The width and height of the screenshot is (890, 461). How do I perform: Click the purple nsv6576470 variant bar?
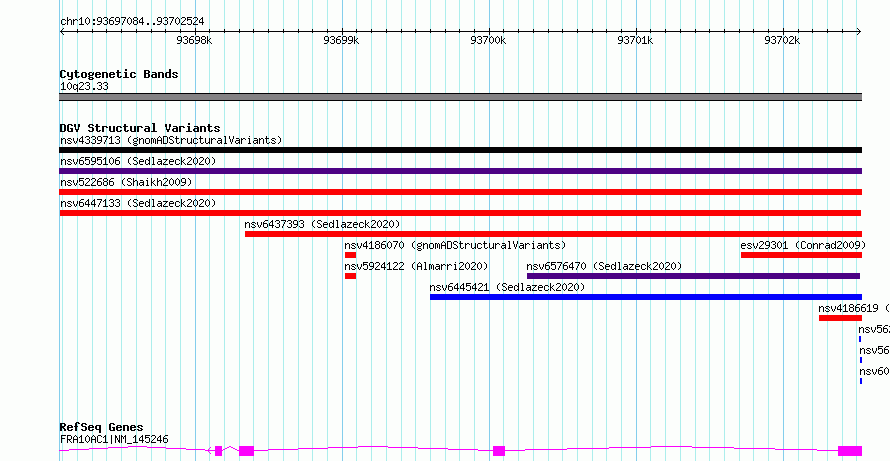[x=694, y=276]
